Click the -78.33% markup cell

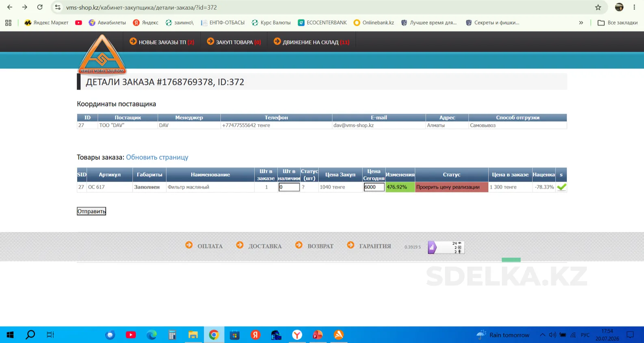tap(544, 187)
